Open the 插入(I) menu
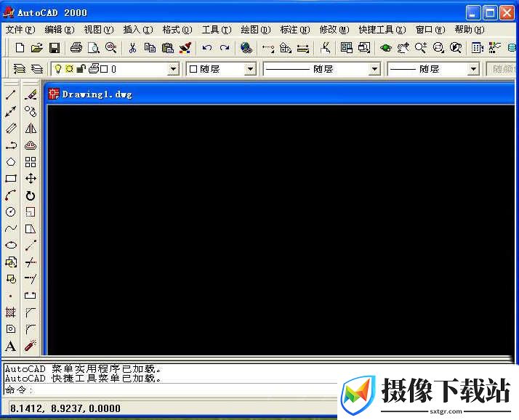Viewport: 519px width, 420px height. [x=138, y=30]
